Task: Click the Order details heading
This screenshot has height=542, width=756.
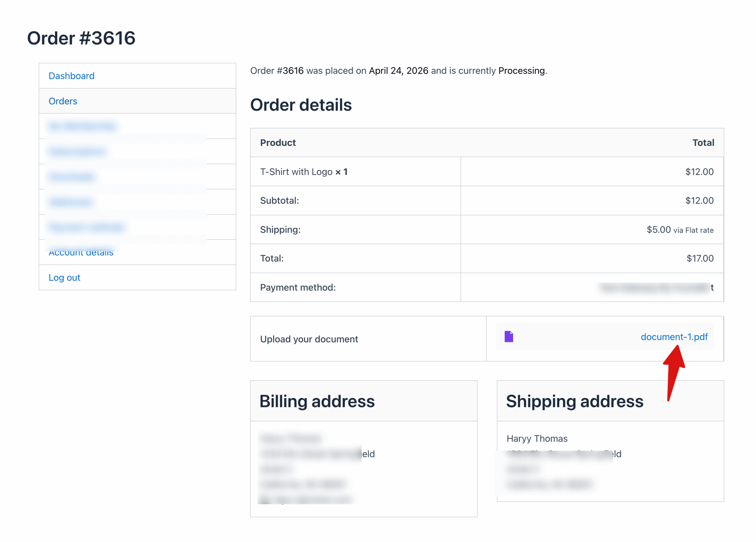Action: [301, 105]
